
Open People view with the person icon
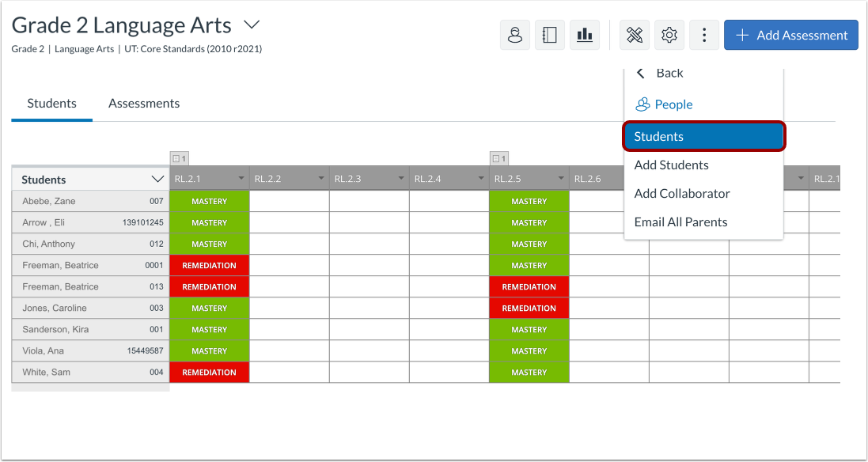(x=515, y=35)
